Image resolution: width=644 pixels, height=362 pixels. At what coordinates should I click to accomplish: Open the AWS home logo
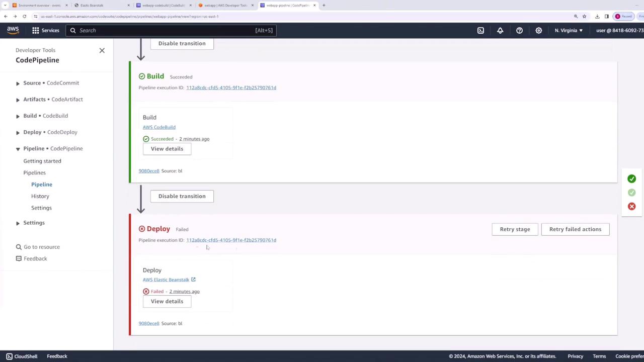pyautogui.click(x=13, y=30)
